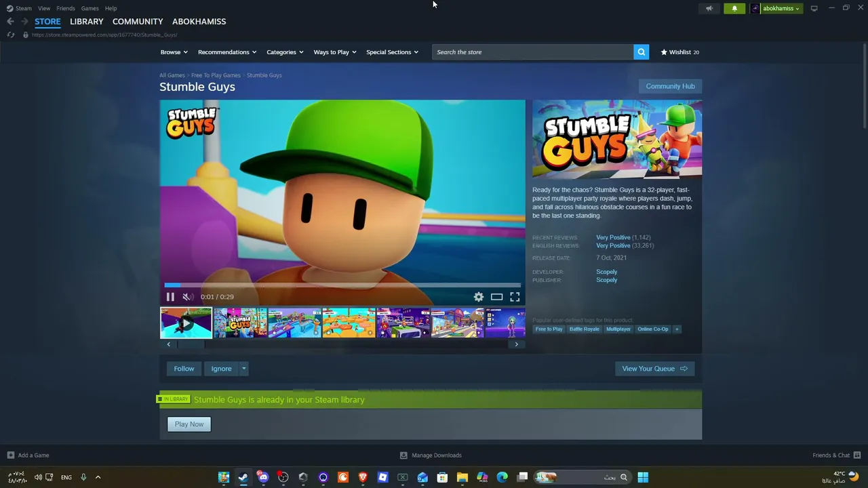Unmute the trailer video sound
868x488 pixels.
coord(186,297)
